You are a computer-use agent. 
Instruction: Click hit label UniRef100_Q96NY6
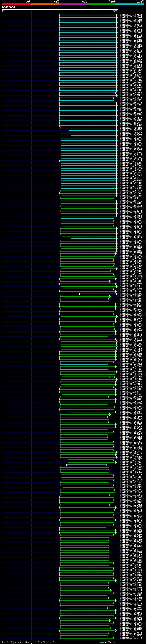click(131, 173)
